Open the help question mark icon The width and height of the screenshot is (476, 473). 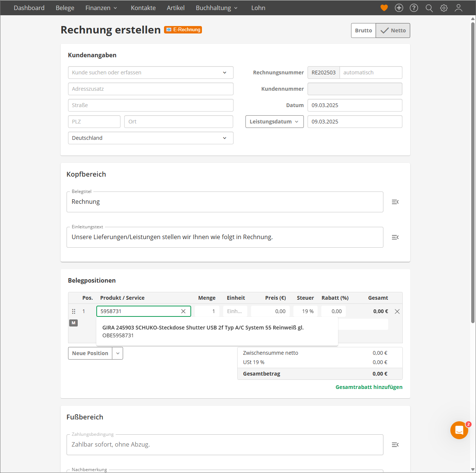(414, 8)
